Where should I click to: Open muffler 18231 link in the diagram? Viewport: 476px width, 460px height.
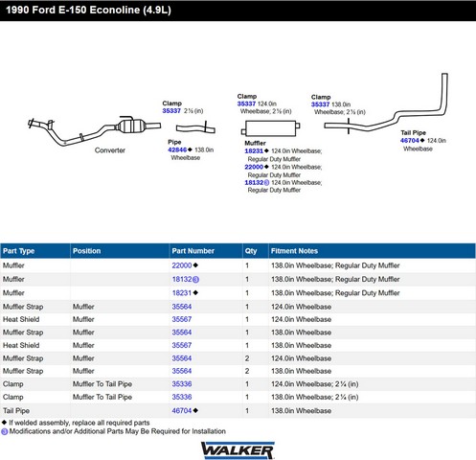[254, 150]
